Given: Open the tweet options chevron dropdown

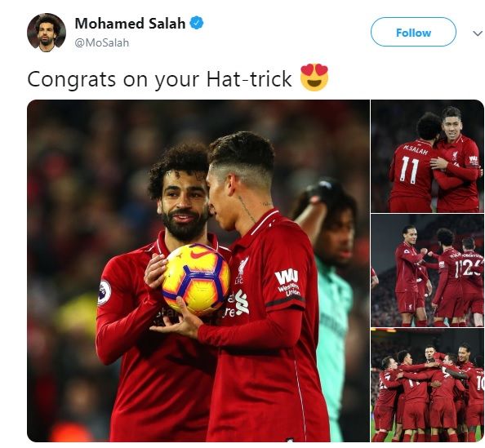Looking at the screenshot, I should (478, 33).
